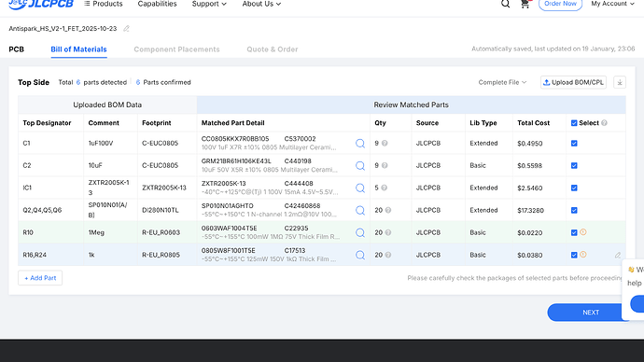The width and height of the screenshot is (644, 362).
Task: Toggle the Select all header checkbox
Action: [x=574, y=123]
